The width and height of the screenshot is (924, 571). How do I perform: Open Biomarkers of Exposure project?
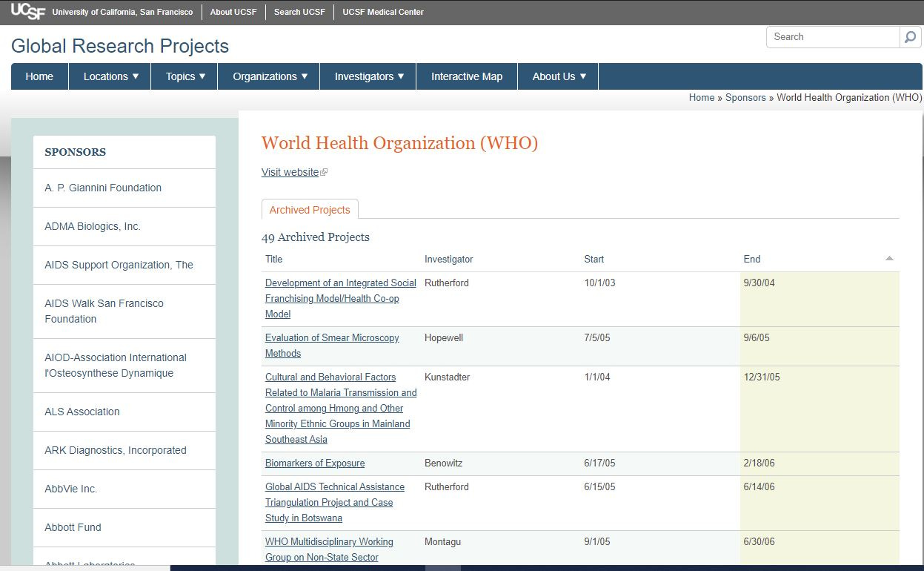click(x=315, y=463)
